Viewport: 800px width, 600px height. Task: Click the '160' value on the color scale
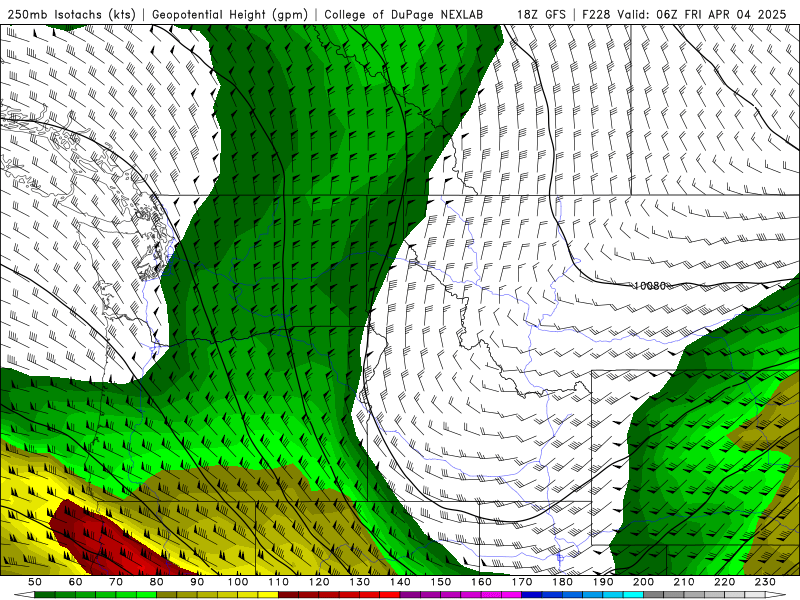pyautogui.click(x=481, y=582)
